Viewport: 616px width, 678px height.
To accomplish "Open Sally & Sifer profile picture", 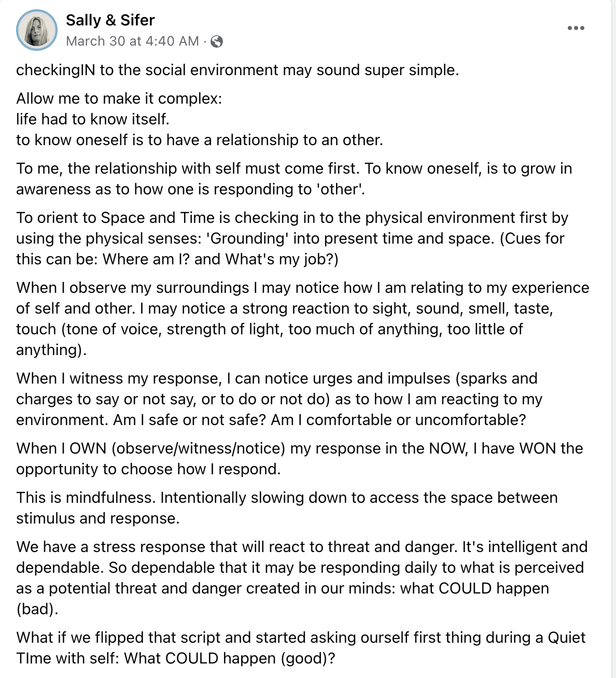I will pyautogui.click(x=37, y=30).
